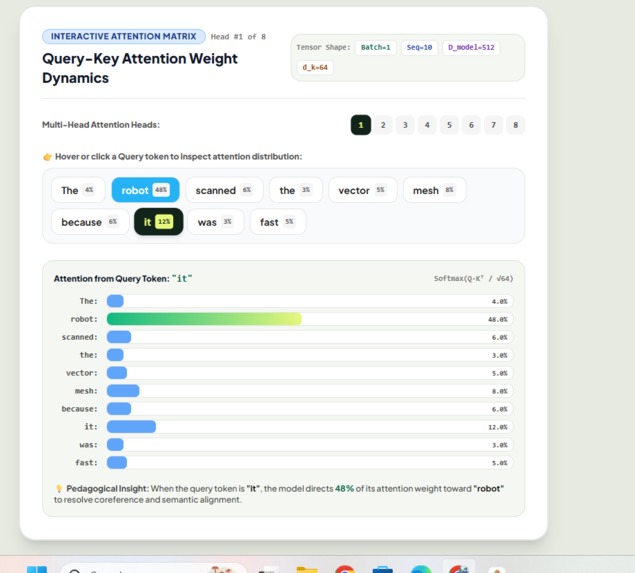The image size is (635, 573).
Task: Select the active "it" query token
Action: [158, 222]
